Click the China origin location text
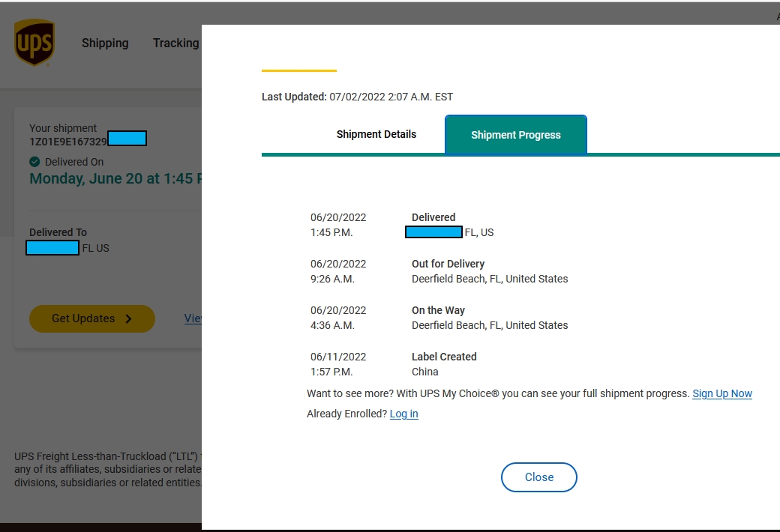780x532 pixels. click(x=424, y=372)
